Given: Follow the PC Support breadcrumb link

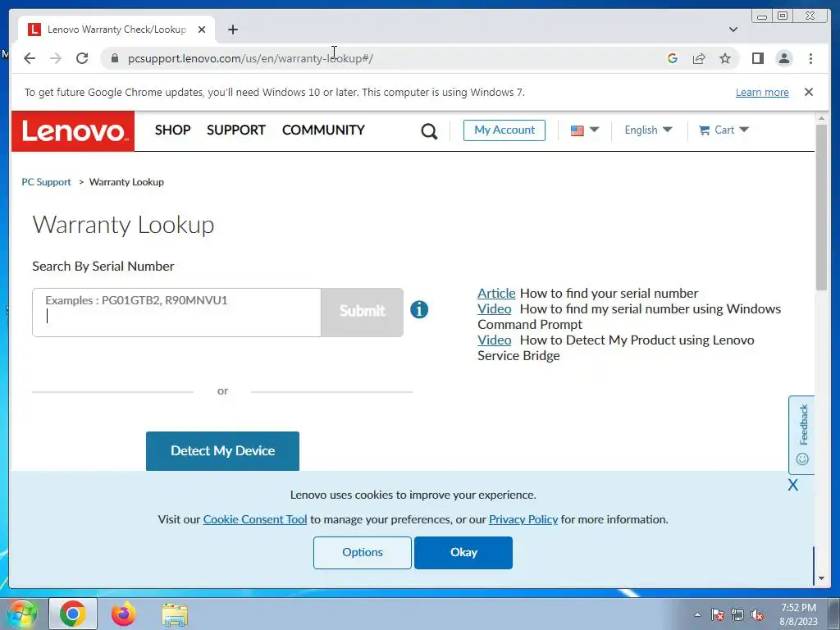Looking at the screenshot, I should click(x=46, y=182).
